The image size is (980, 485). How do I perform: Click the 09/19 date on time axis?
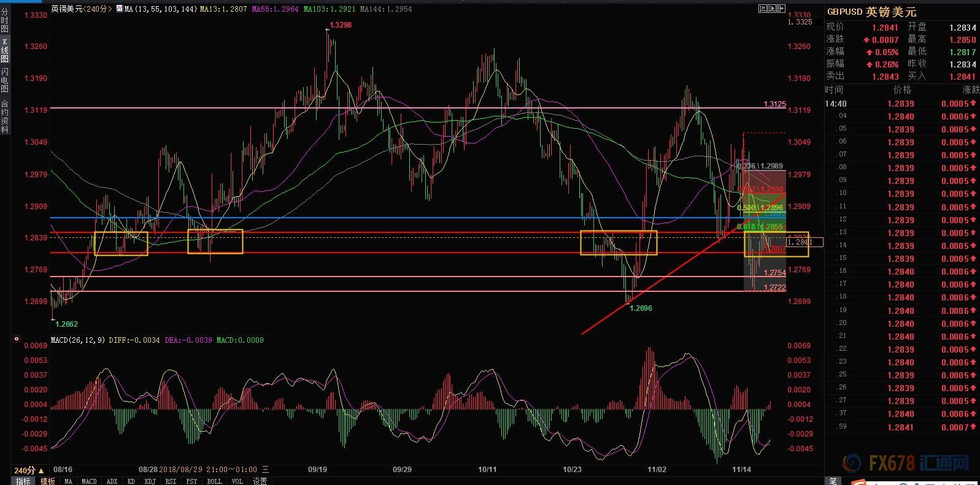pos(317,470)
